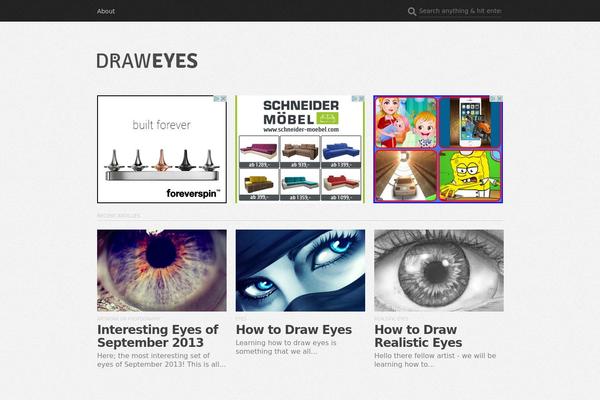This screenshot has width=600, height=400.
Task: Open the blue anime eyes thumbnail
Action: click(x=300, y=270)
